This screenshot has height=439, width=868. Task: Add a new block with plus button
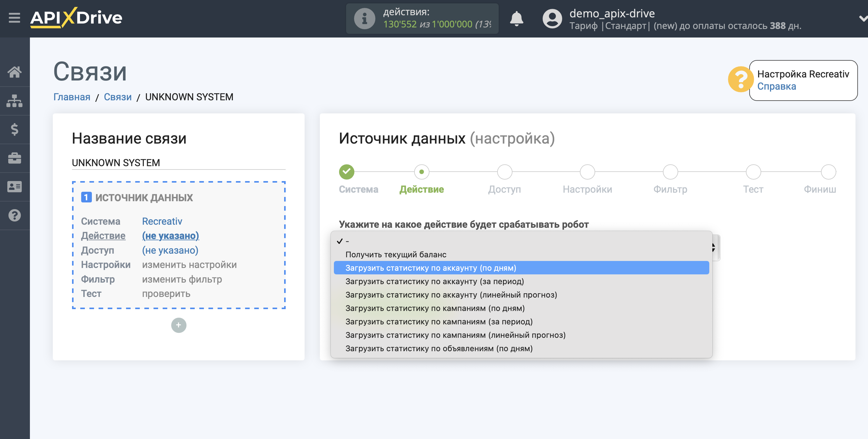[x=179, y=325]
